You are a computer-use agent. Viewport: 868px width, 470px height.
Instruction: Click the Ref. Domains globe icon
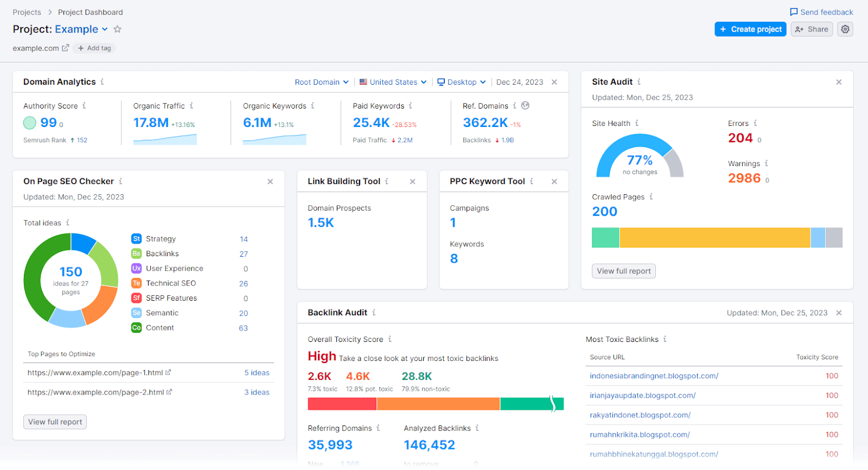click(525, 105)
